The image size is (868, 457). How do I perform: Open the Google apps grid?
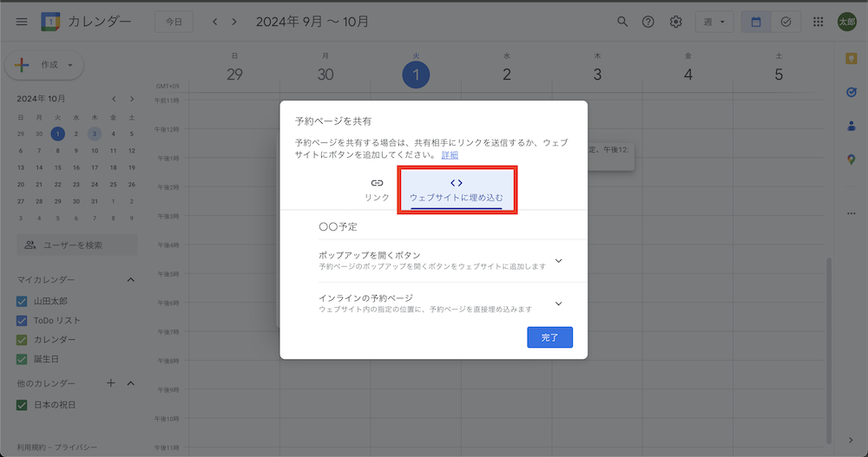tap(818, 22)
